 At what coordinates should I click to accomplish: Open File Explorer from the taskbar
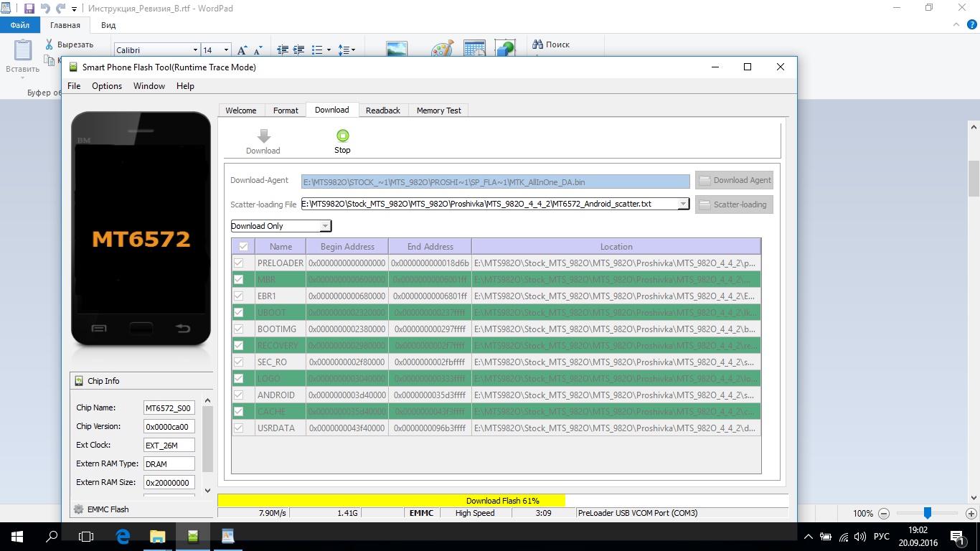(x=157, y=536)
